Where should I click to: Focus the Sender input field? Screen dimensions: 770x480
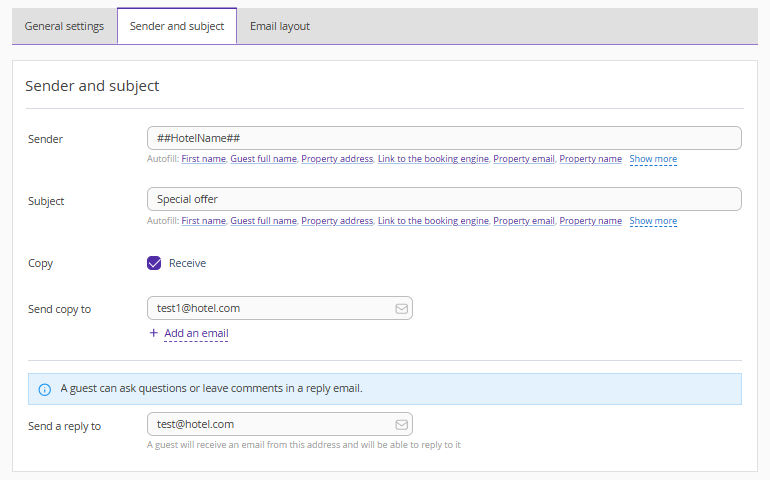[x=444, y=138]
